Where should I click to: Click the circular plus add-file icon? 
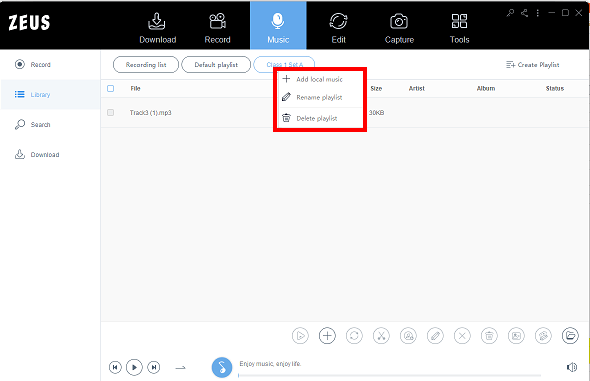327,335
